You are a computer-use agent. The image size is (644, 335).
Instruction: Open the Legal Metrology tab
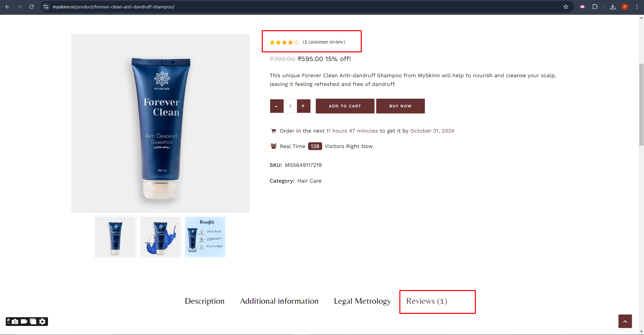tap(362, 301)
